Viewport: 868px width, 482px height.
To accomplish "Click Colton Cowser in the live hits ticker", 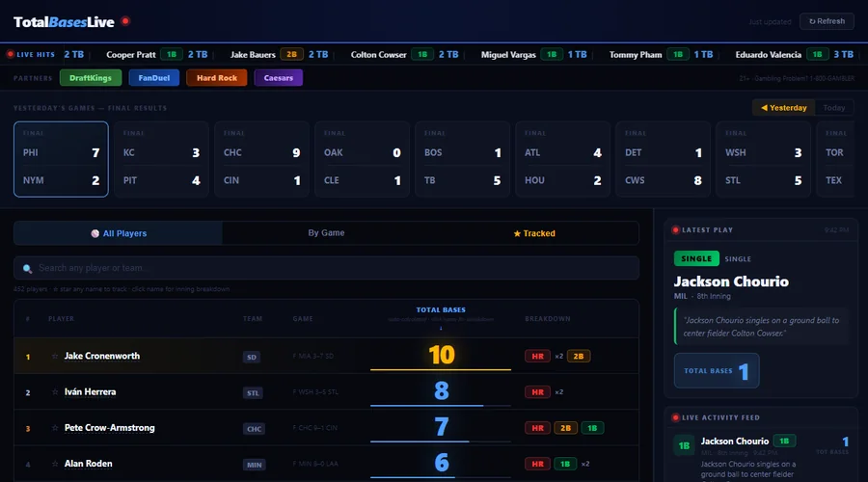I will click(379, 55).
